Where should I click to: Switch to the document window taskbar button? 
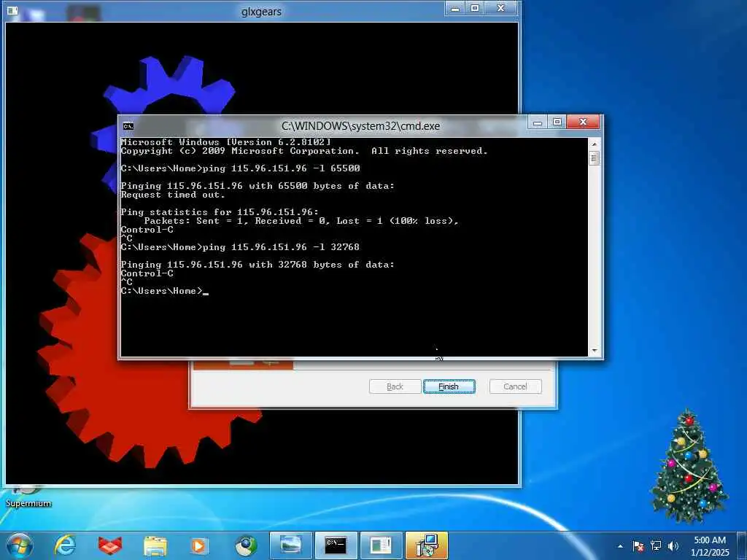[381, 545]
